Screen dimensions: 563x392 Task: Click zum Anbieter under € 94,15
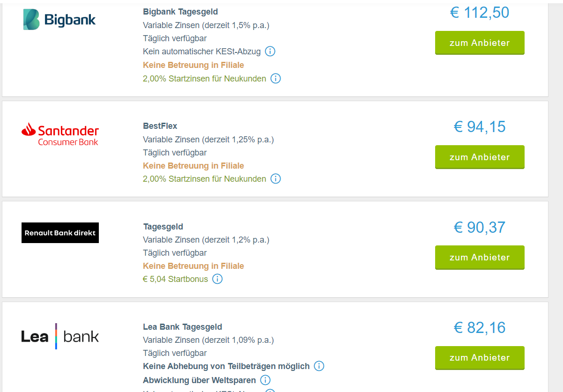tap(480, 157)
